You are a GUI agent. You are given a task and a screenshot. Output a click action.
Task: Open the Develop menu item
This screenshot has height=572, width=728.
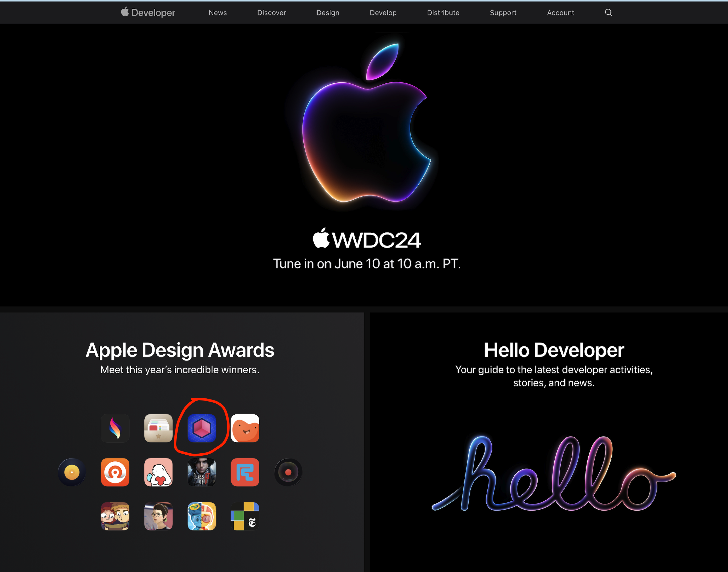pyautogui.click(x=383, y=13)
